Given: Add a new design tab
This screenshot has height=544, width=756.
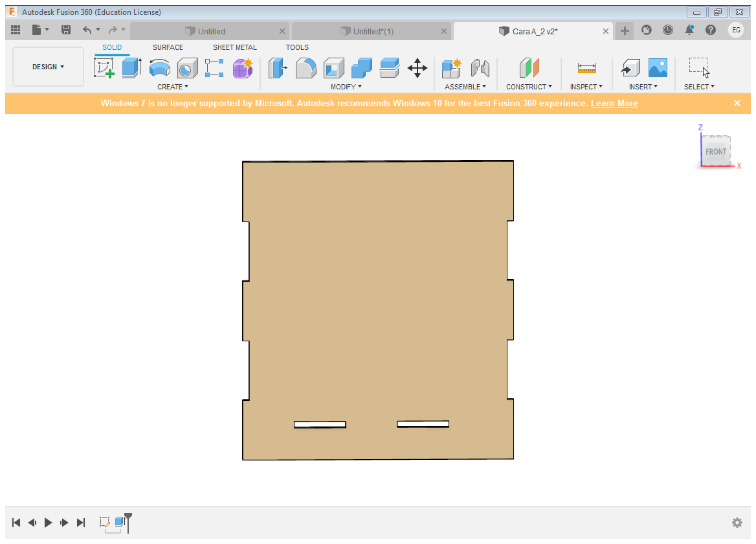Looking at the screenshot, I should tap(625, 31).
